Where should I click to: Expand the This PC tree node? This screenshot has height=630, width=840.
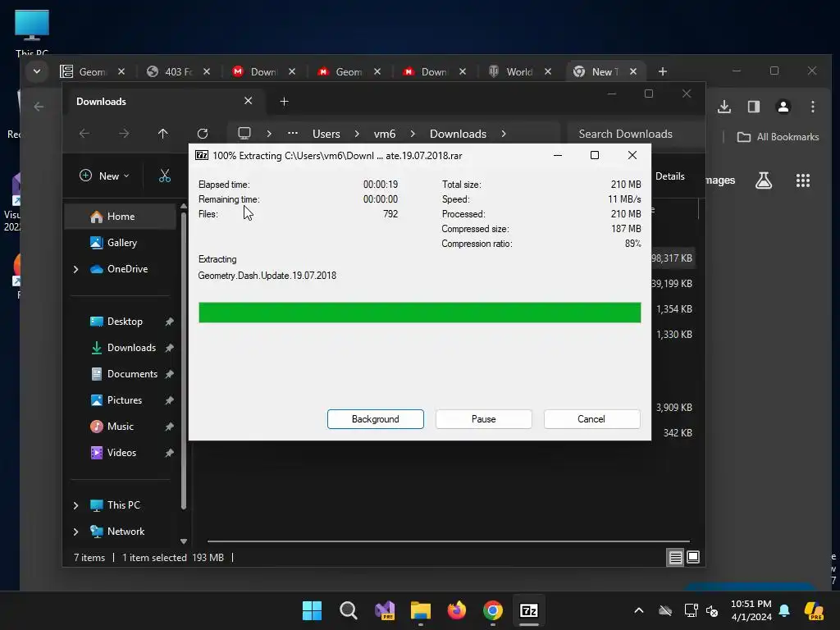click(75, 505)
